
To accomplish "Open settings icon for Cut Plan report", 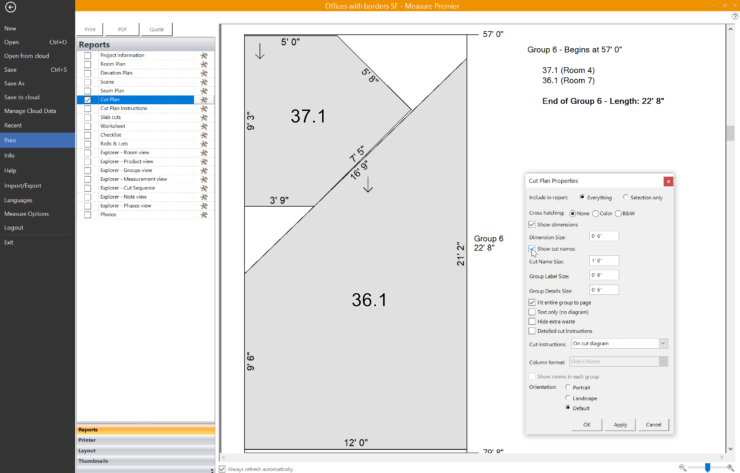I will click(x=204, y=100).
